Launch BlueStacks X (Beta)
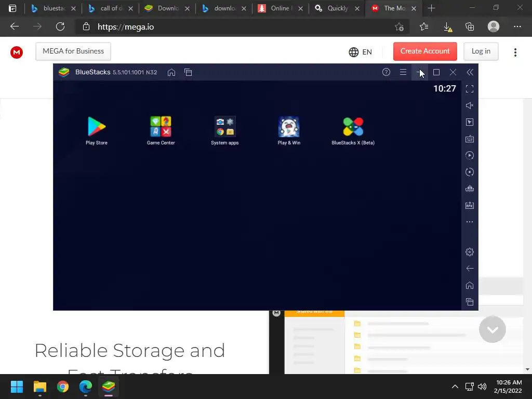The image size is (532, 399). pos(353,130)
